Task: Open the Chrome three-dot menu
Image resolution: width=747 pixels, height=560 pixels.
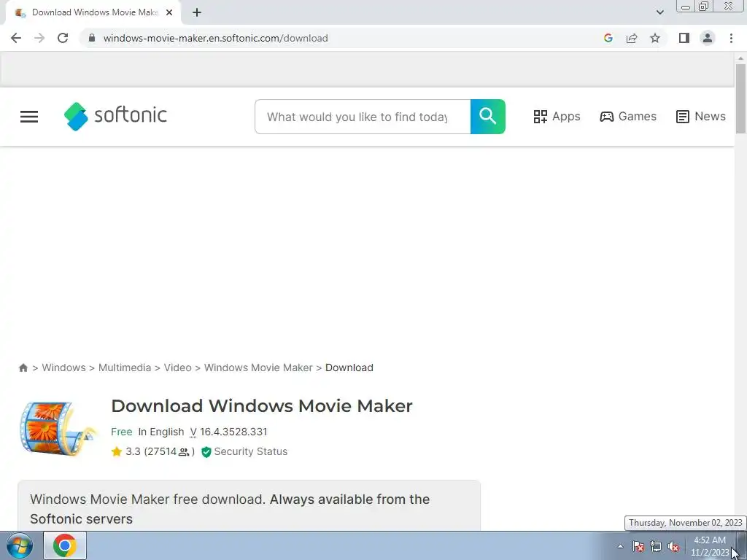Action: point(731,38)
